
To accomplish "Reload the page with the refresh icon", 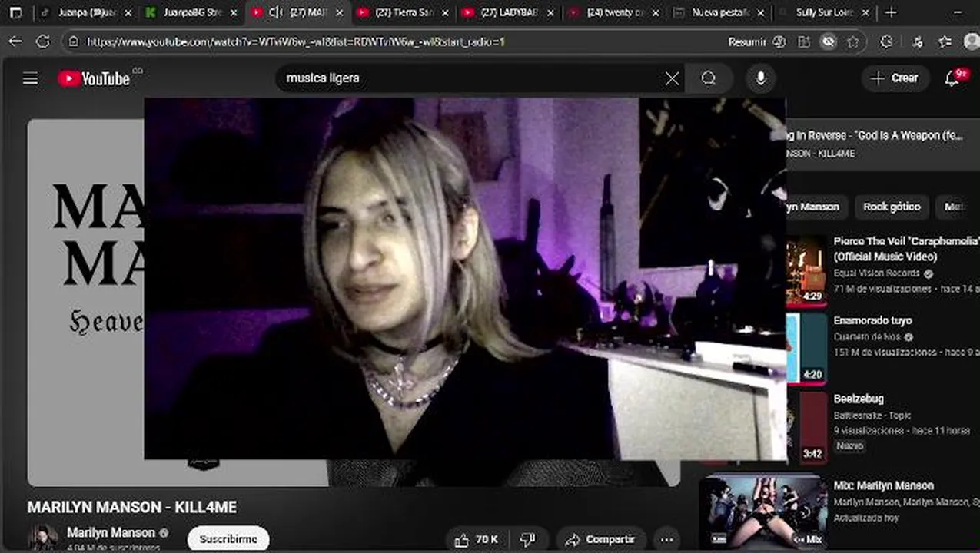I will coord(43,41).
